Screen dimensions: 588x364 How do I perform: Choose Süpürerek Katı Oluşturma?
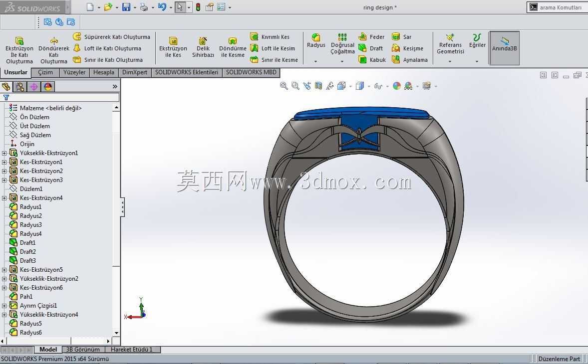111,37
